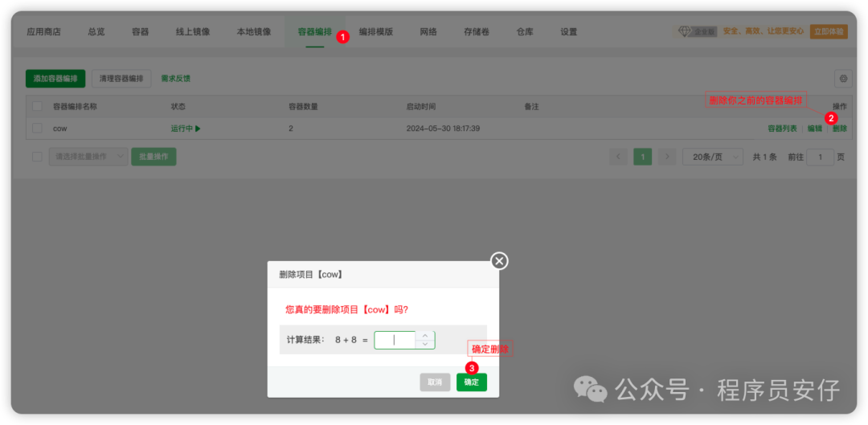Click 清理容器编排 button
The height and width of the screenshot is (425, 868).
click(121, 79)
